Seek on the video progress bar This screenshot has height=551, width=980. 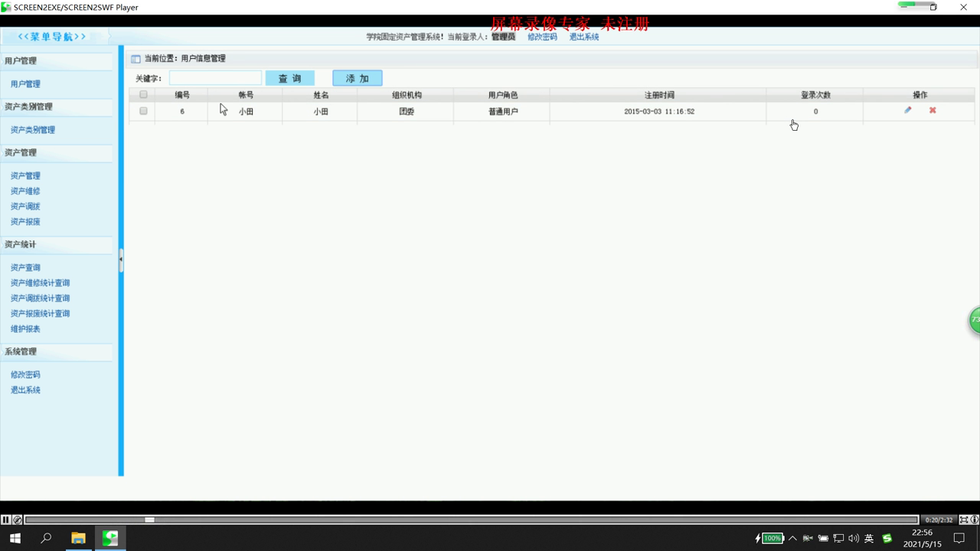471,520
